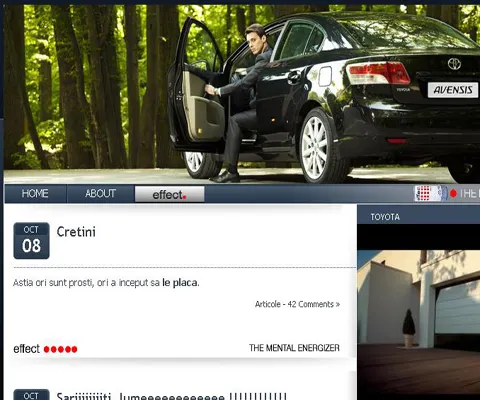480x400 pixels.
Task: Click THE MENTAL ENERGIZER text
Action: [294, 348]
